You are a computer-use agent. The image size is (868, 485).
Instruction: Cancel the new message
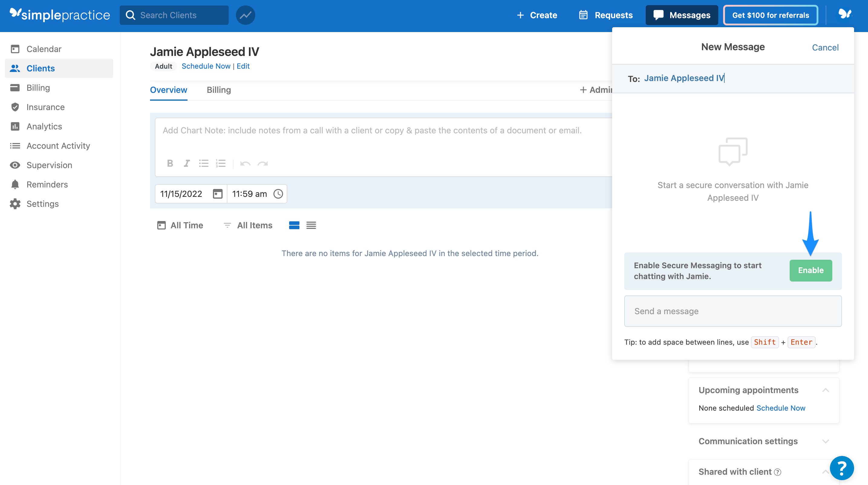point(825,47)
